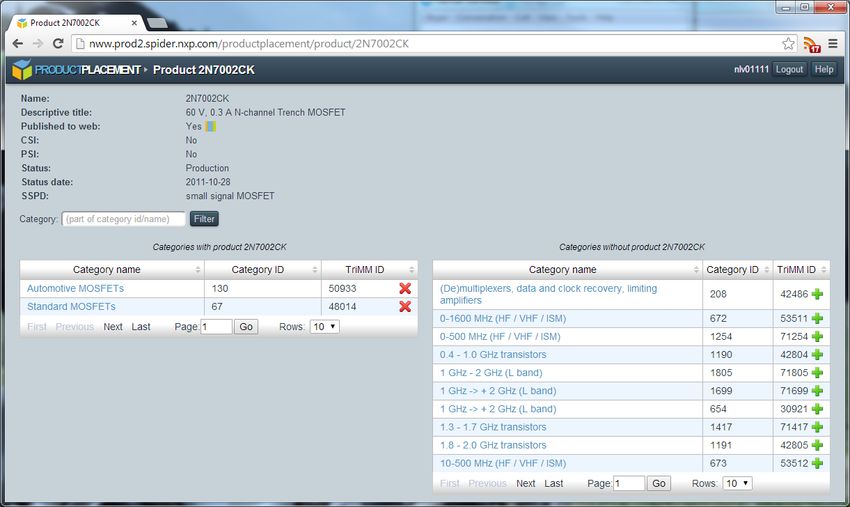Open the Chrome menu
This screenshot has height=507, width=850.
833,44
